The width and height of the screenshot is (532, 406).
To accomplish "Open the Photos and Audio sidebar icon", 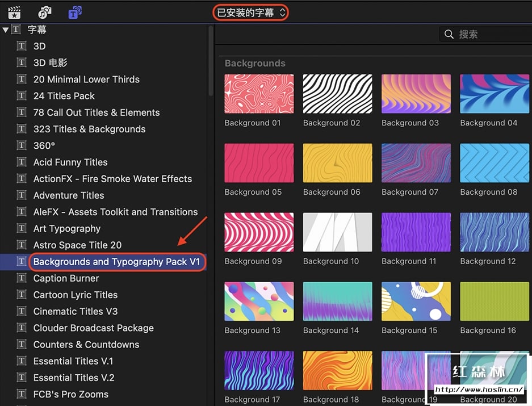I will click(x=44, y=12).
